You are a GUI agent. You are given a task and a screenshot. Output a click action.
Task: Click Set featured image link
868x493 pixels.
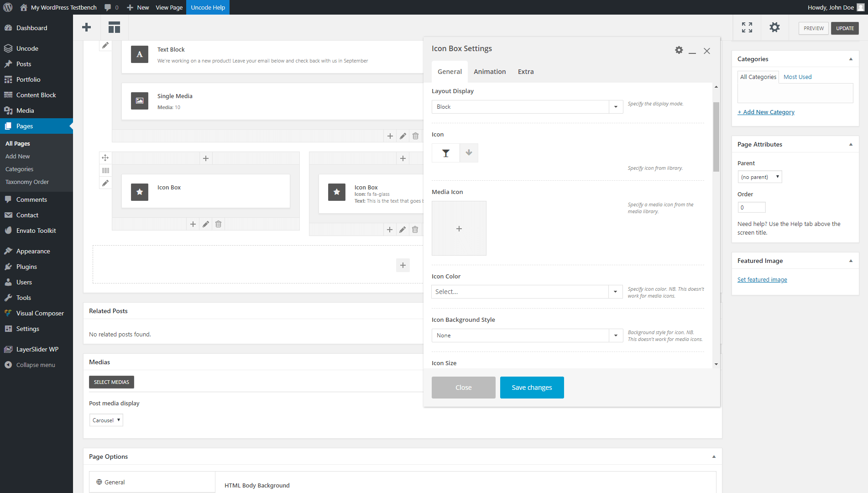click(x=762, y=280)
